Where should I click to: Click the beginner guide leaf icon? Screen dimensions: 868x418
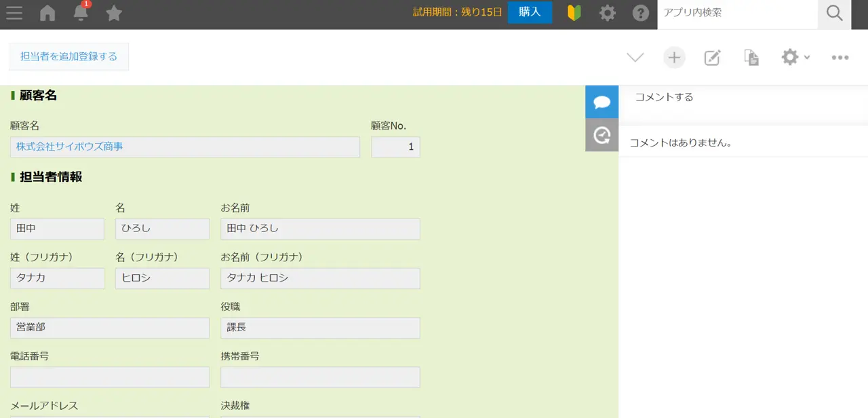[574, 13]
